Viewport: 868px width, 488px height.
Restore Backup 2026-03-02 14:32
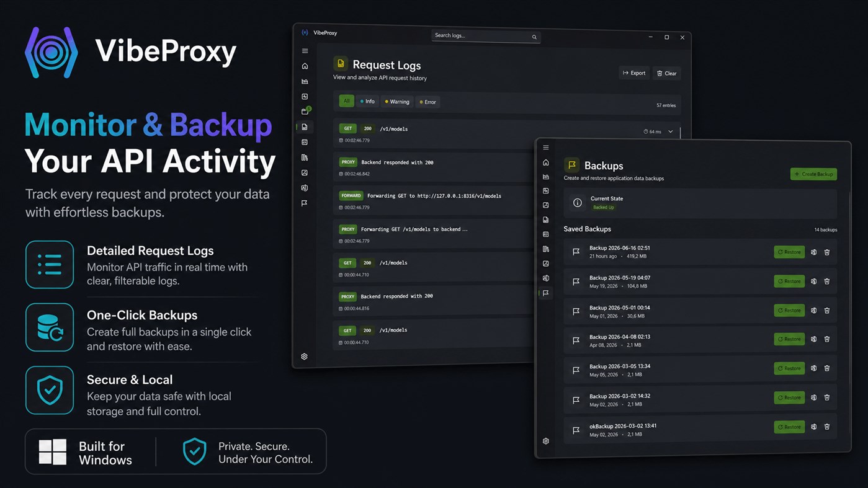point(789,397)
